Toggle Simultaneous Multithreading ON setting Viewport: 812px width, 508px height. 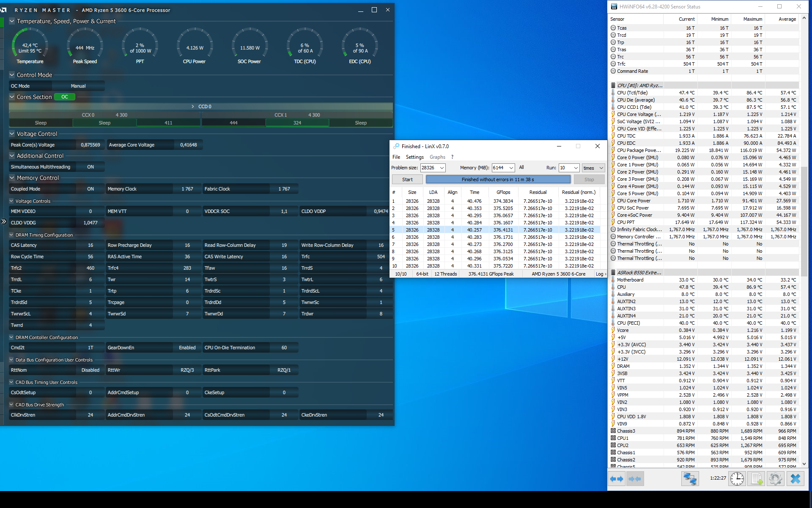click(91, 167)
